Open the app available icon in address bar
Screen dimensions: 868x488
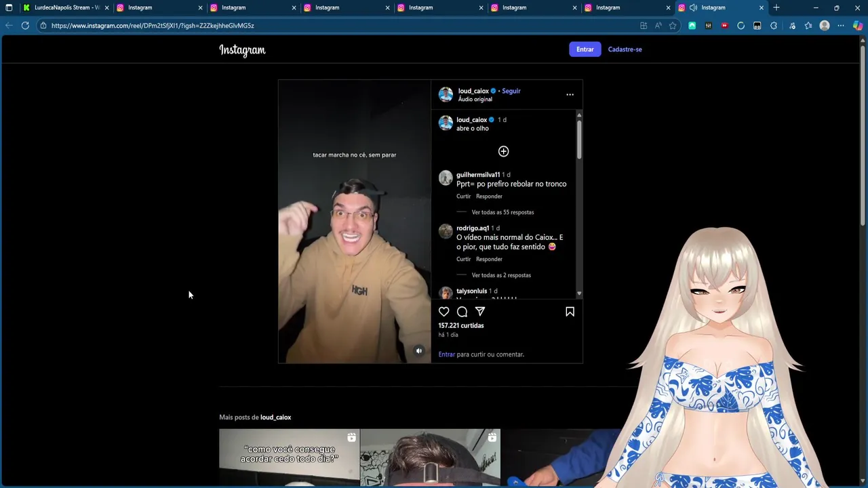pos(643,26)
